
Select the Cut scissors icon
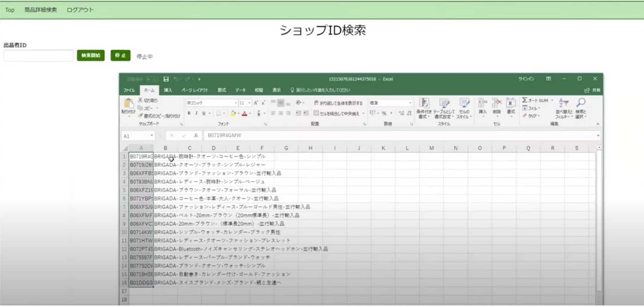tap(140, 100)
